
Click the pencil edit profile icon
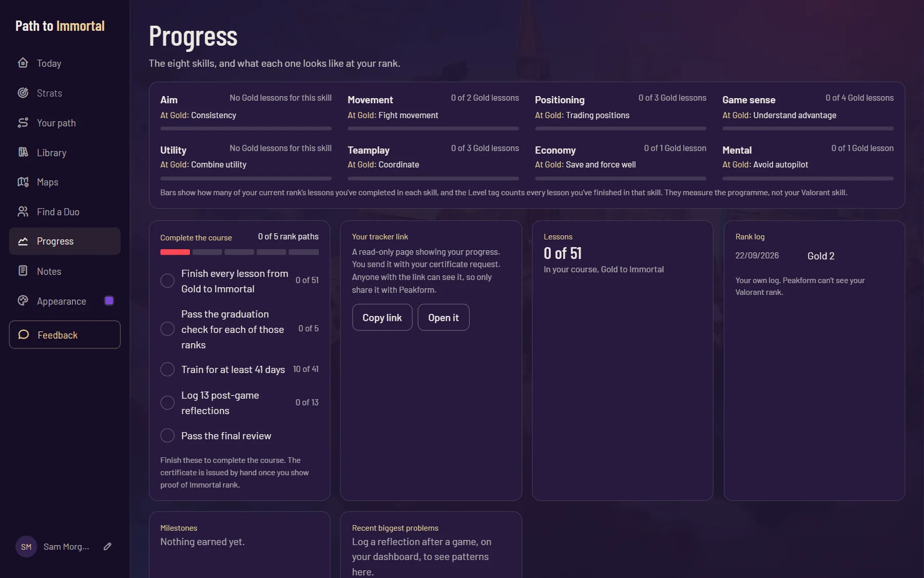107,547
